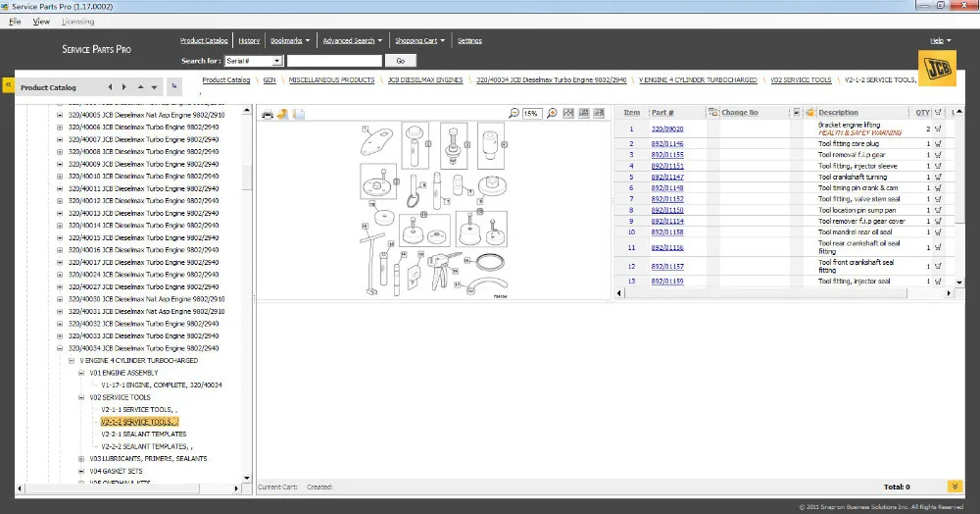Open the Help dropdown
The image size is (980, 514).
click(x=941, y=40)
